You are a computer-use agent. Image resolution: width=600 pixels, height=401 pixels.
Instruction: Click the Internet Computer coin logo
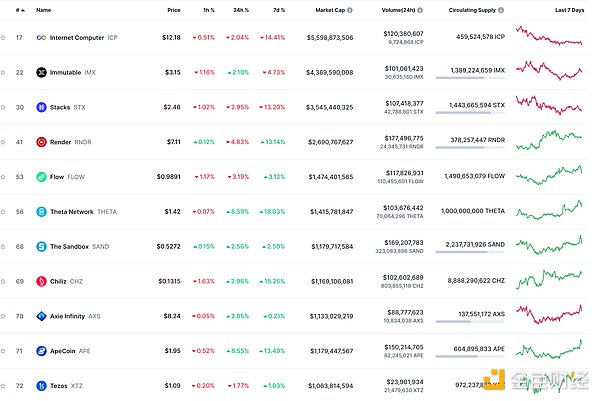(x=40, y=37)
